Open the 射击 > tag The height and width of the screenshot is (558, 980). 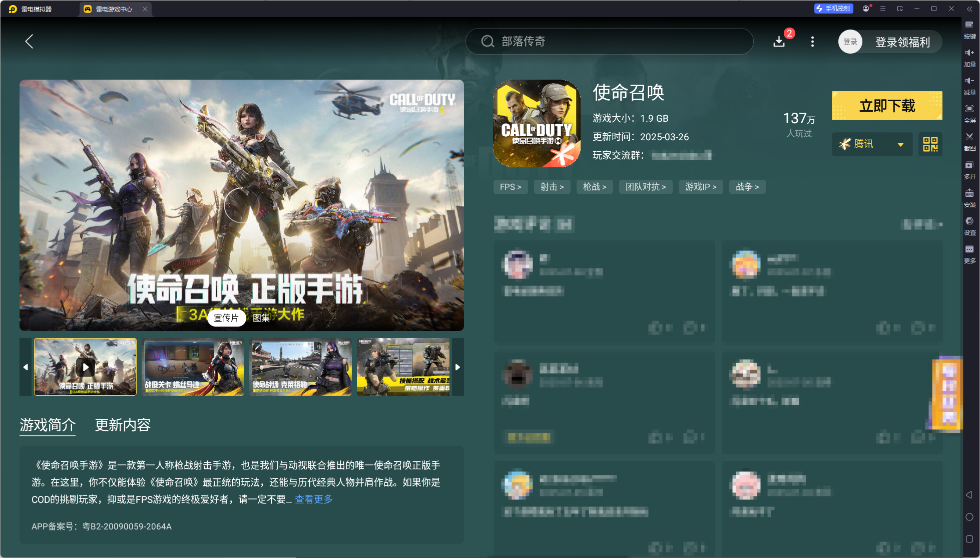552,187
